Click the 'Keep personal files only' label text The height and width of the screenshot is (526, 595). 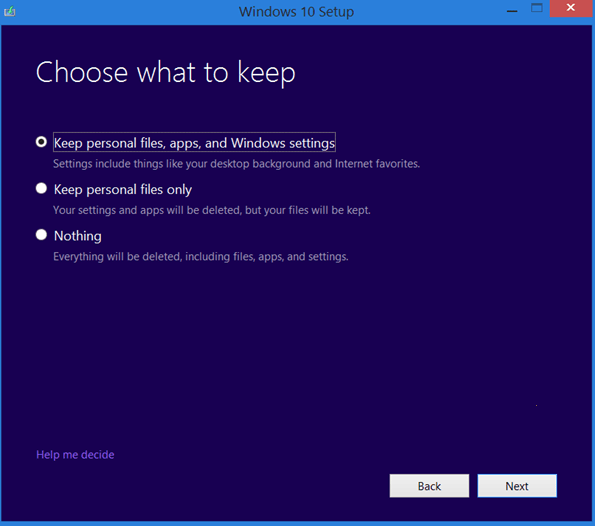click(x=123, y=189)
